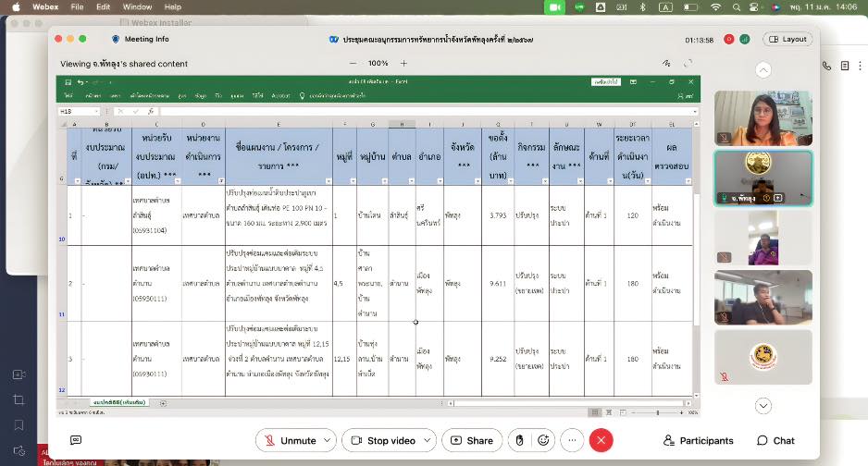Click the green camera-in-use indicator in menu bar
Screen dimensions: 868x466
(x=554, y=7)
